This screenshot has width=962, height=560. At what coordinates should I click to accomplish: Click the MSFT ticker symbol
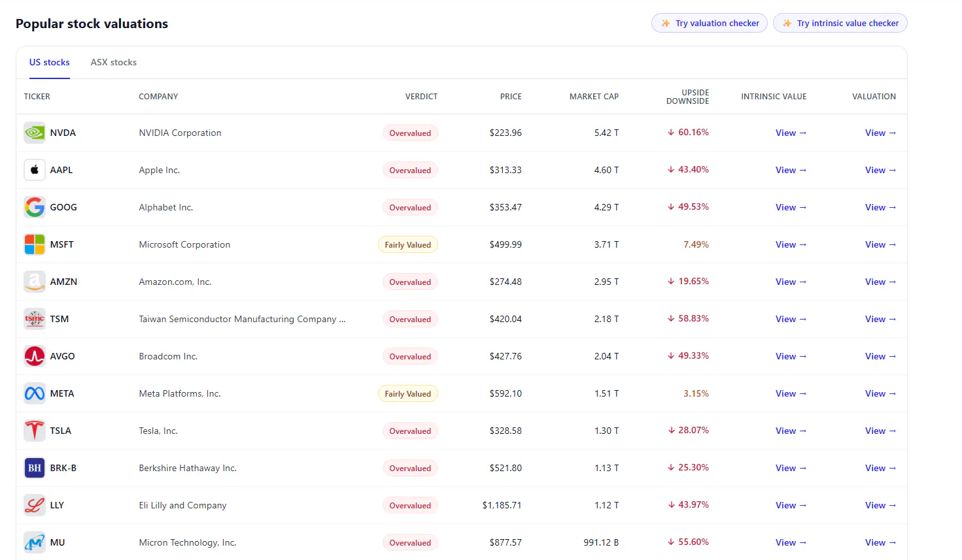pos(62,244)
